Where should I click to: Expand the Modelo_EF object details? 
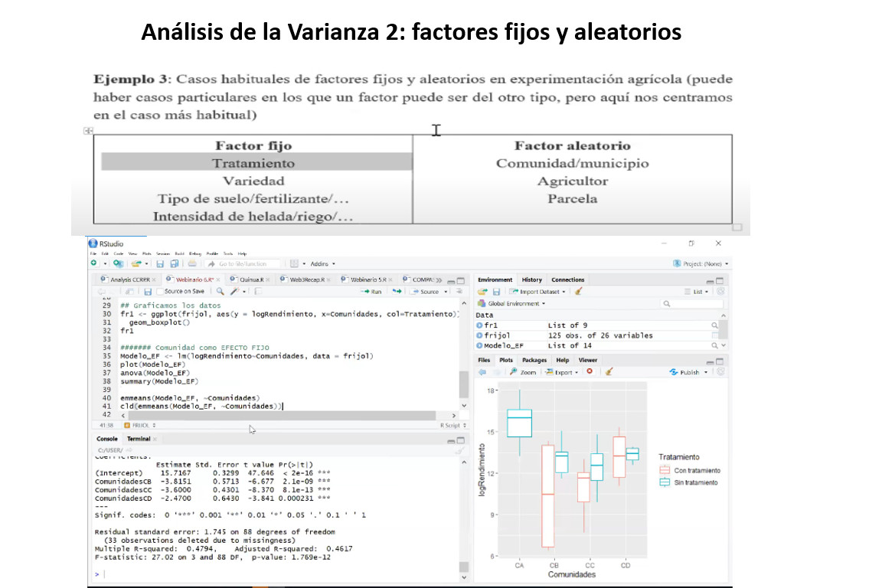(480, 345)
